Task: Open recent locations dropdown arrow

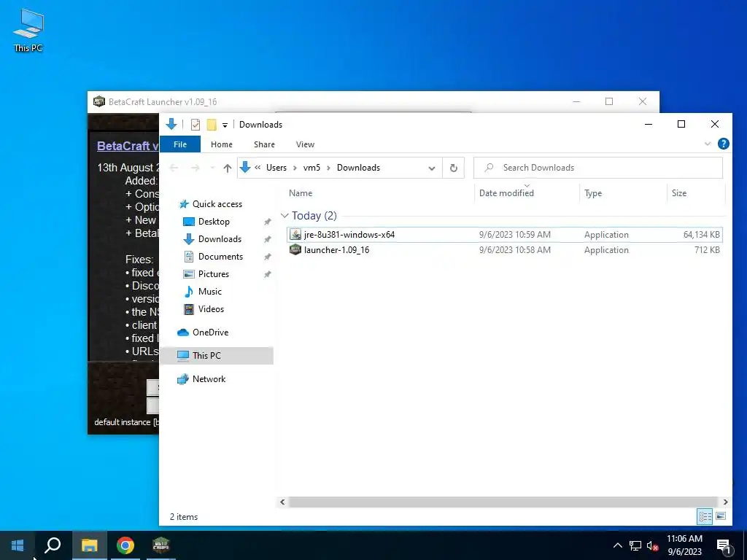Action: 212,168
